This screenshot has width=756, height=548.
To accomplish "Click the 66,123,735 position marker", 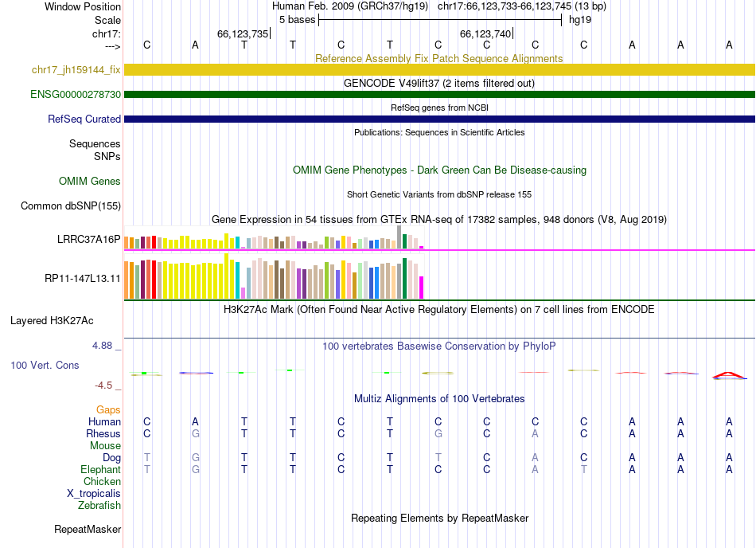I will pos(244,33).
